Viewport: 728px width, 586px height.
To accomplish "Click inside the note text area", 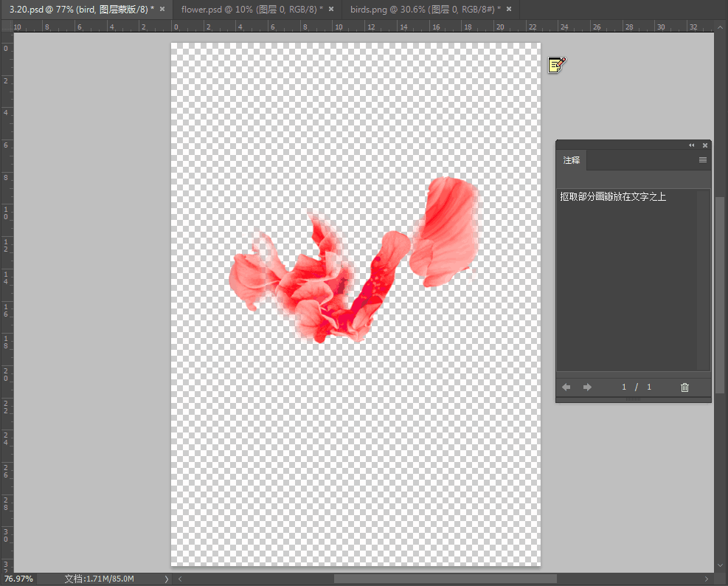I will pos(627,280).
